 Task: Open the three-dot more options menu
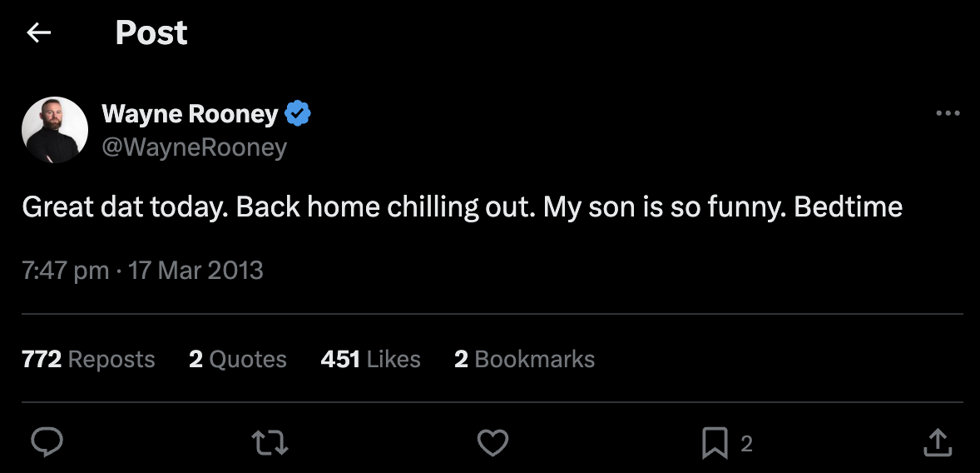click(948, 114)
